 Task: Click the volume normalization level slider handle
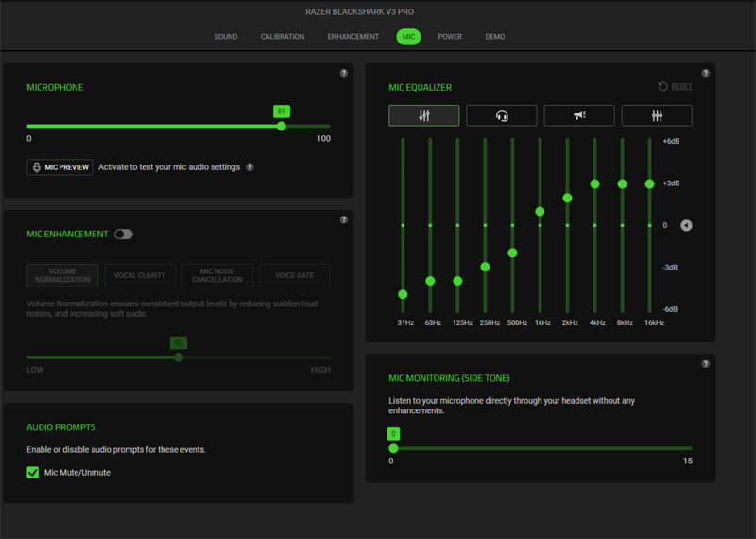click(x=179, y=357)
